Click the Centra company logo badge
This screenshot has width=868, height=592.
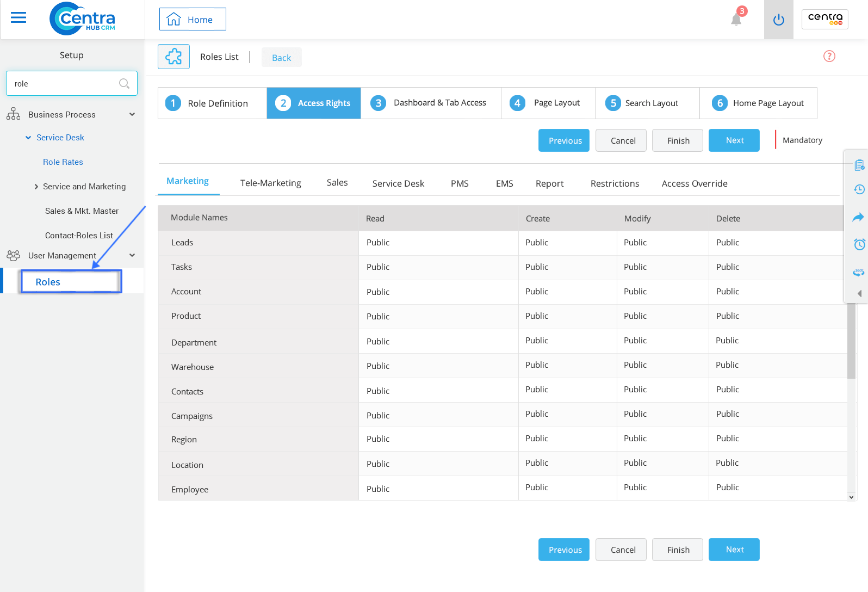point(825,19)
